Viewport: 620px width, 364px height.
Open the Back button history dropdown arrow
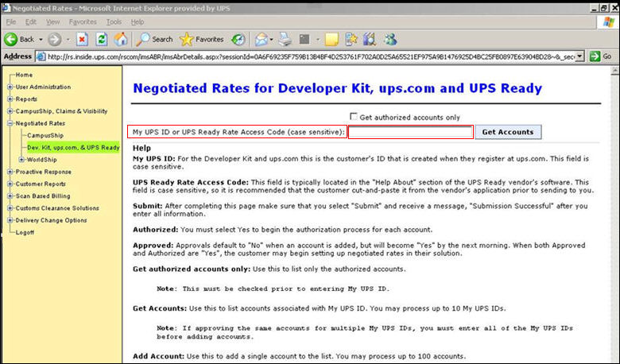41,40
